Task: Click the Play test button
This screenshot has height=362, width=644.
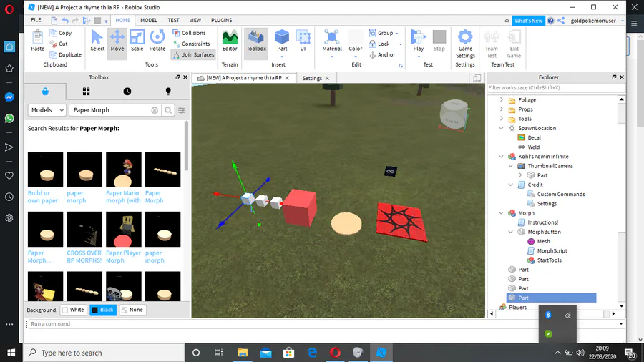Action: point(418,41)
